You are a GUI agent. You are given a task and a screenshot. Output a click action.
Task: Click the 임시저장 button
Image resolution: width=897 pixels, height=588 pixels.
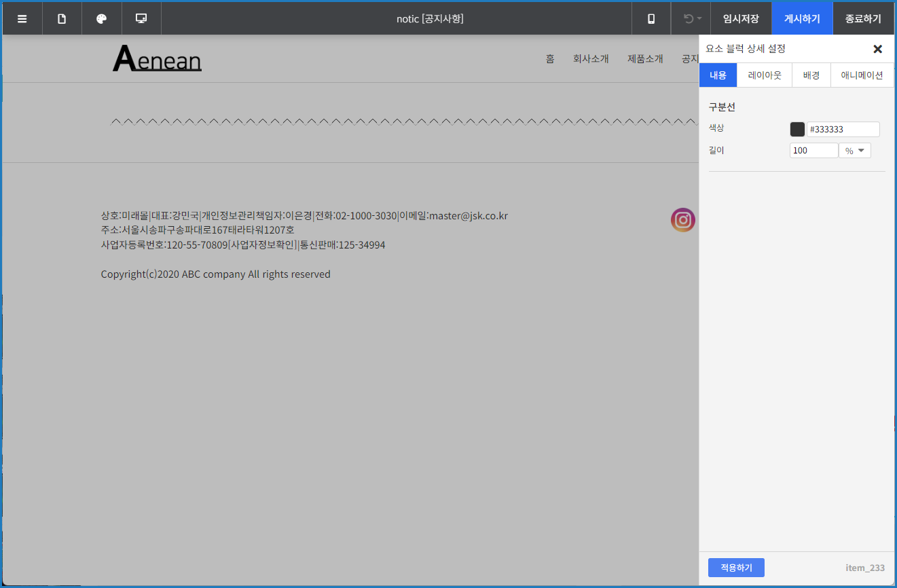click(x=741, y=19)
